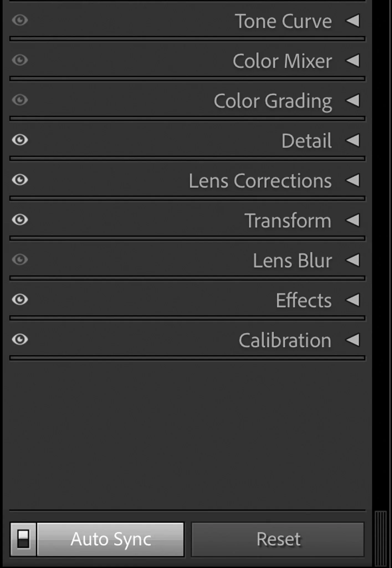Click the panel scrollbar handle at bottom right

(x=381, y=539)
